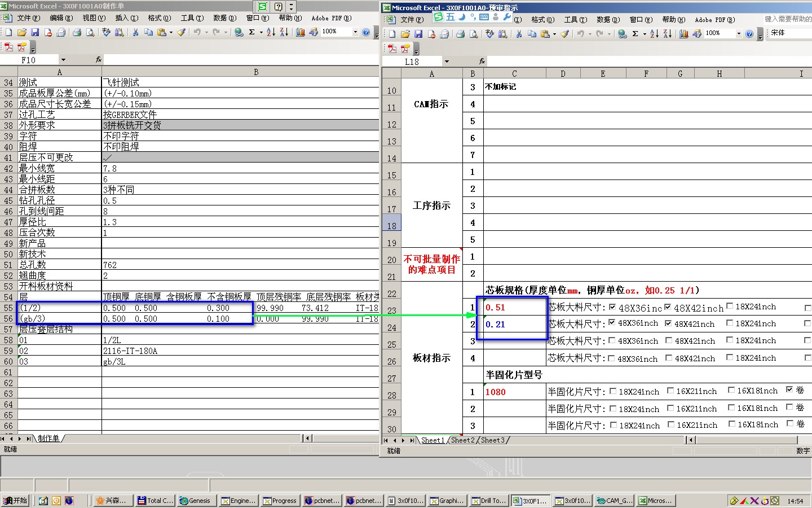Click Drawing toolbar icon in right Excel window

tap(697, 34)
